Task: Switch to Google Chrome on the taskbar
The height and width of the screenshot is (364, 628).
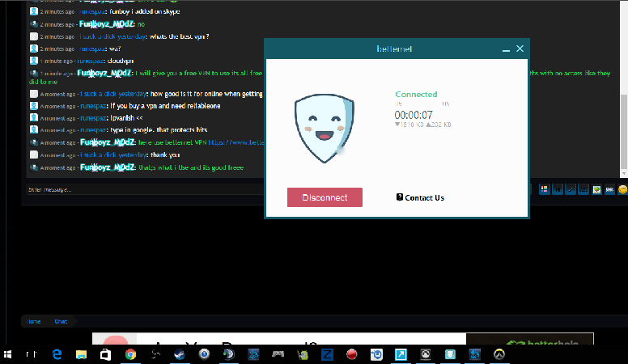Action: coord(130,354)
